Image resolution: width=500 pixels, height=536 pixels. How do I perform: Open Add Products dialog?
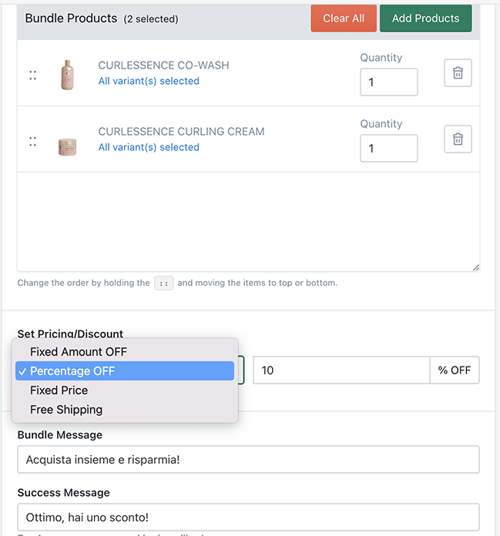[x=425, y=18]
